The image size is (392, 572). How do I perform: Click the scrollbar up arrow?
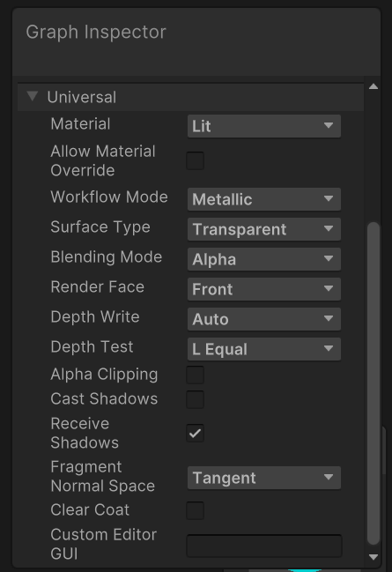pyautogui.click(x=373, y=86)
